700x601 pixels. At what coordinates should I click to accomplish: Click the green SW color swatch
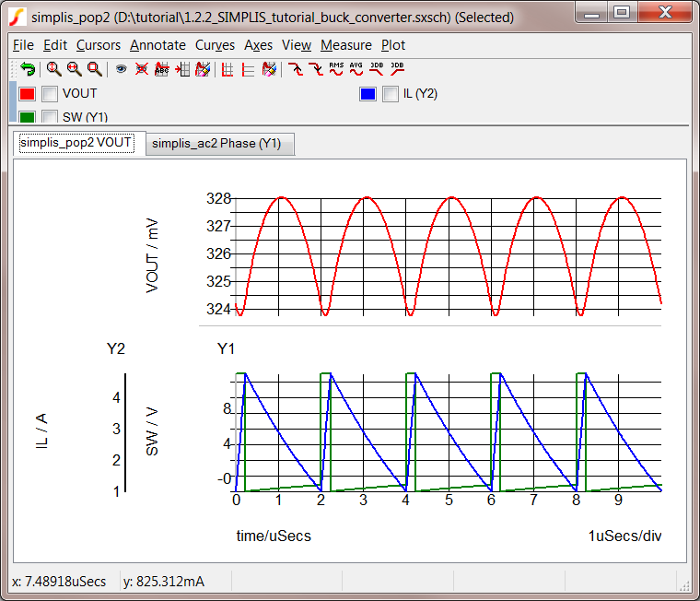coord(28,117)
